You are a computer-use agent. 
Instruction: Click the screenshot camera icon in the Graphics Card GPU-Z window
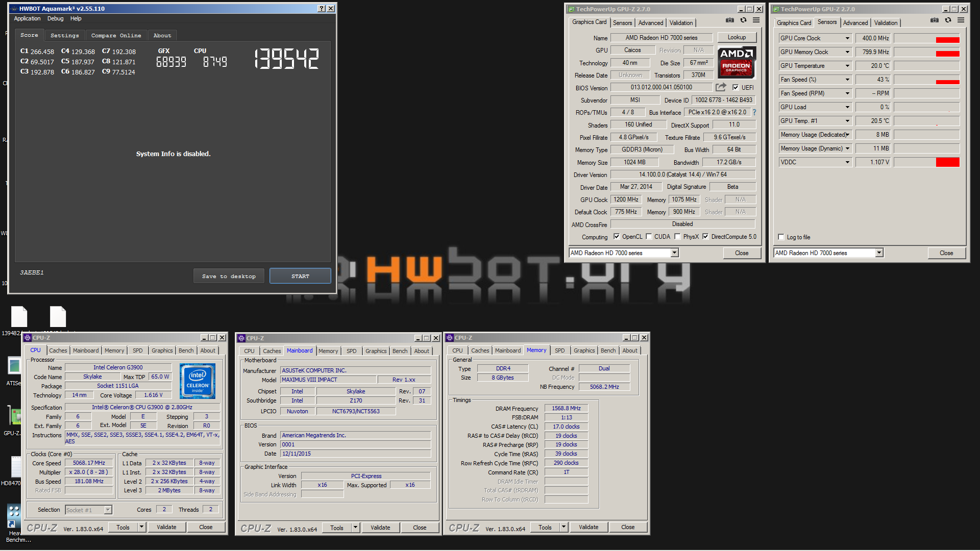[730, 20]
